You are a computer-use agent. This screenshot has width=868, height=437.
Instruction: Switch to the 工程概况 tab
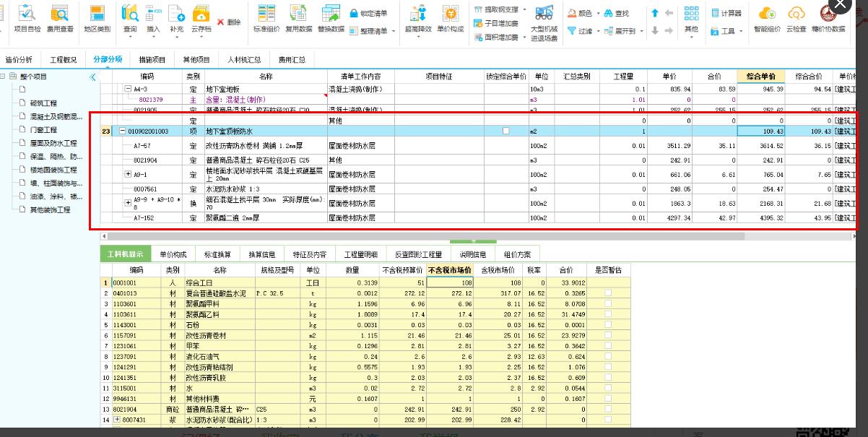[64, 59]
